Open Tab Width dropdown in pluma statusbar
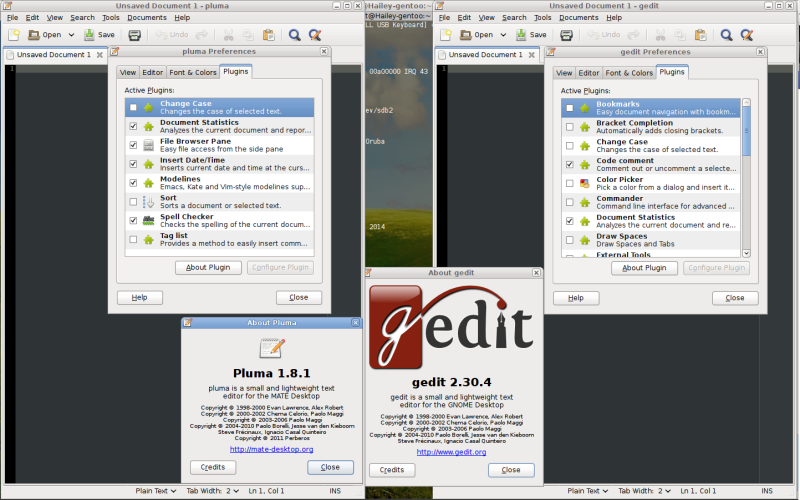Viewport: 800px width, 500px height. (212, 491)
